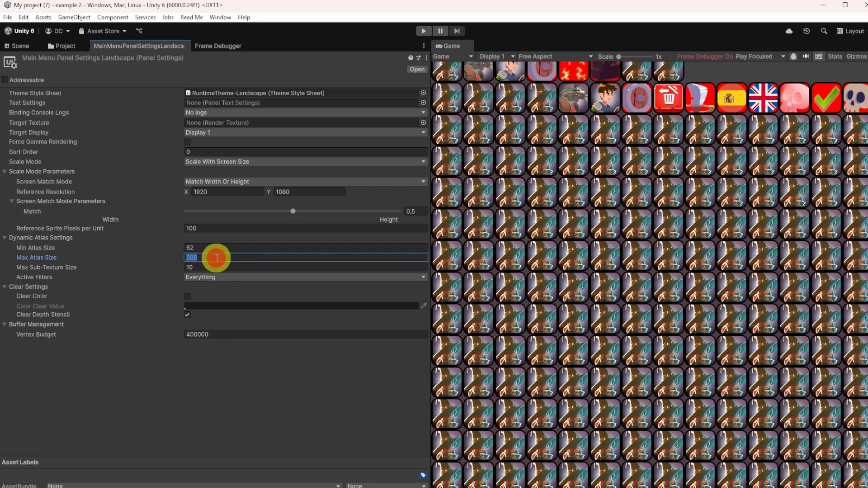868x488 pixels.
Task: Show rendering Stats in Game view
Action: (x=835, y=56)
